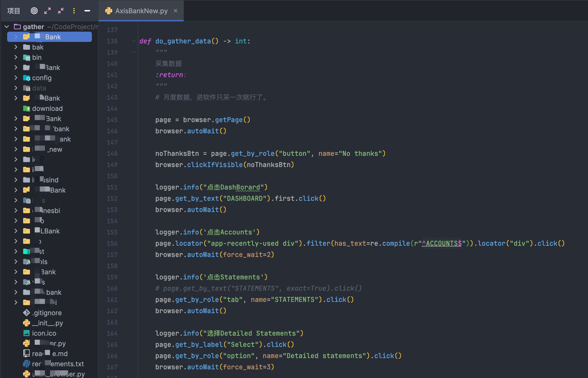Click the "STATEMENTS" string on line 161
588x378 pixels.
295,300
